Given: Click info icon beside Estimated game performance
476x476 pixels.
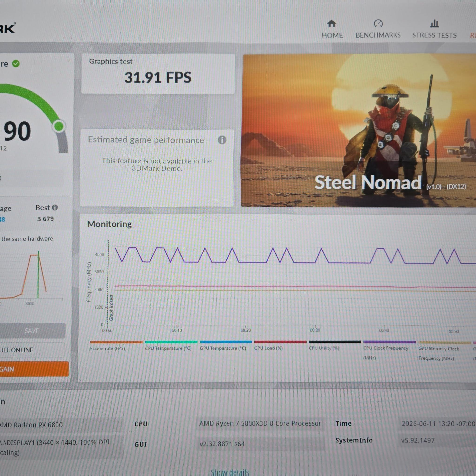Looking at the screenshot, I should [x=222, y=140].
